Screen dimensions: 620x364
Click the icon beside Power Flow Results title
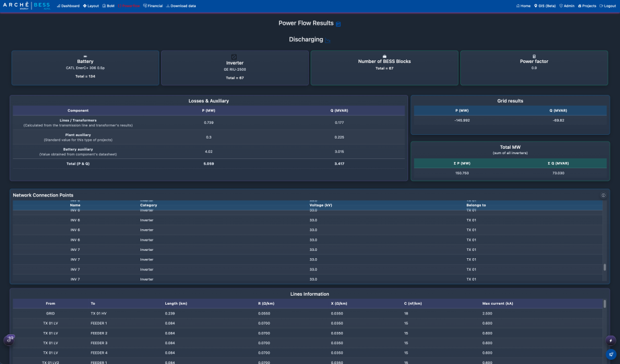338,24
